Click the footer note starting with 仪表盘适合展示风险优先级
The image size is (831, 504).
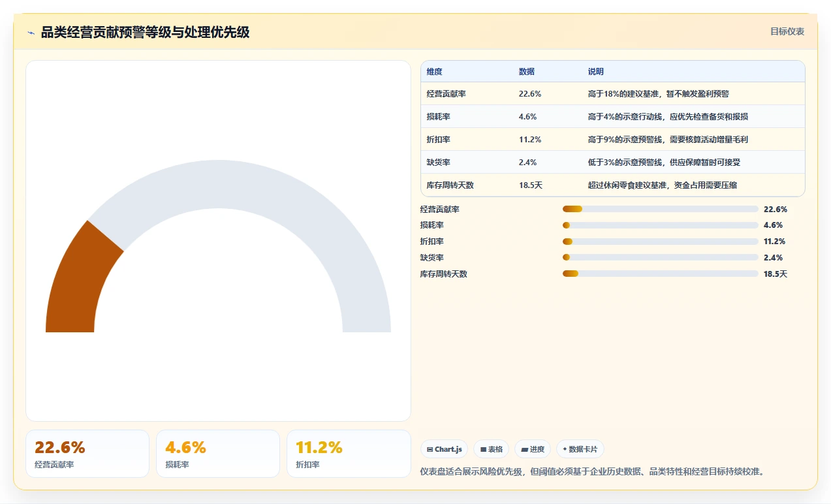[x=592, y=471]
